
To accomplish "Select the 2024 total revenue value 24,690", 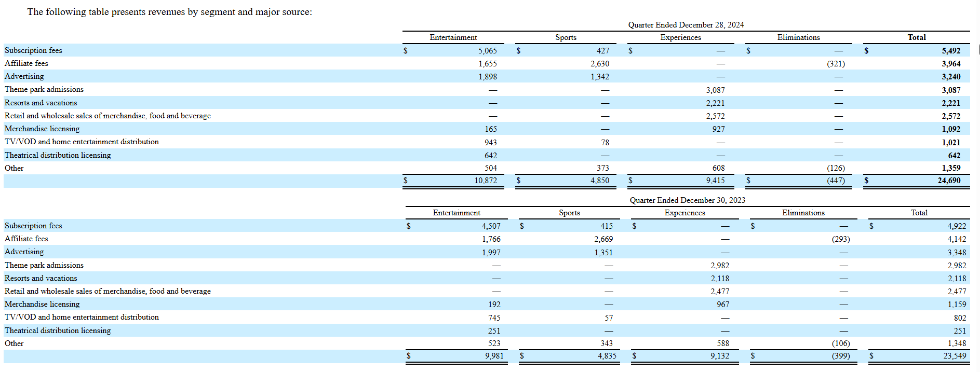I will tap(949, 181).
